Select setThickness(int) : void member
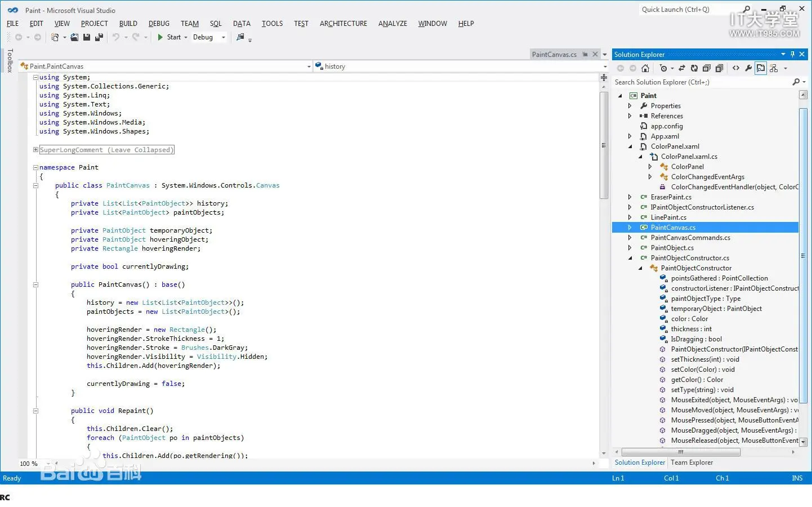Viewport: 812px width, 507px height. 705,359
